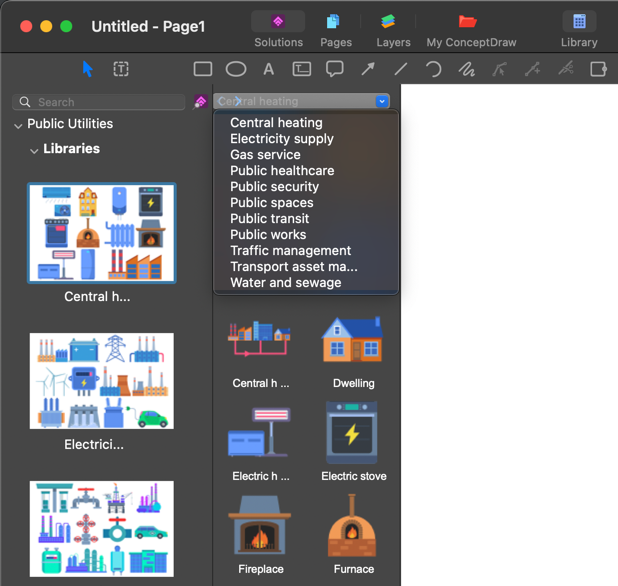Open My ConceptDraw folder

pyautogui.click(x=471, y=30)
